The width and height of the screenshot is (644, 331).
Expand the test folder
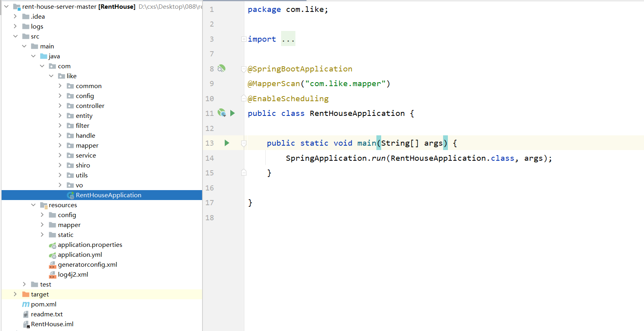pyautogui.click(x=24, y=284)
